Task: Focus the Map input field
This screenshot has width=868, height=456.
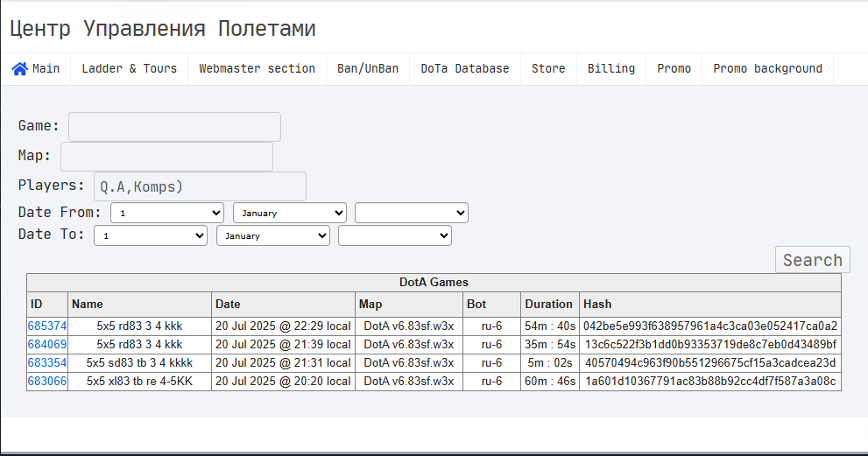Action: pyautogui.click(x=166, y=157)
